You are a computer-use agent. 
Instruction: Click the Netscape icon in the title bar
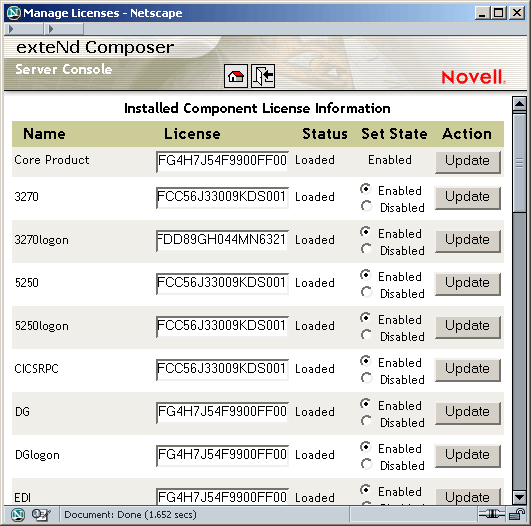point(14,13)
